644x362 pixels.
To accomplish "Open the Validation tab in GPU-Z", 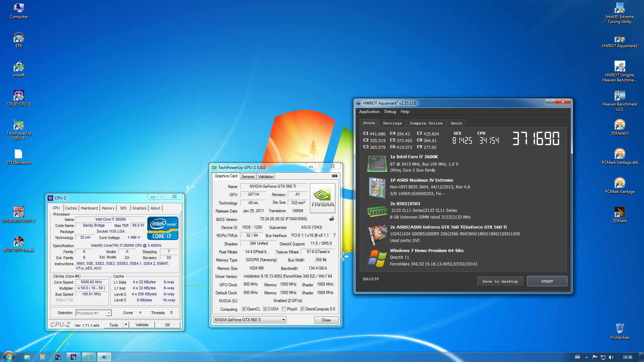I will click(x=266, y=177).
